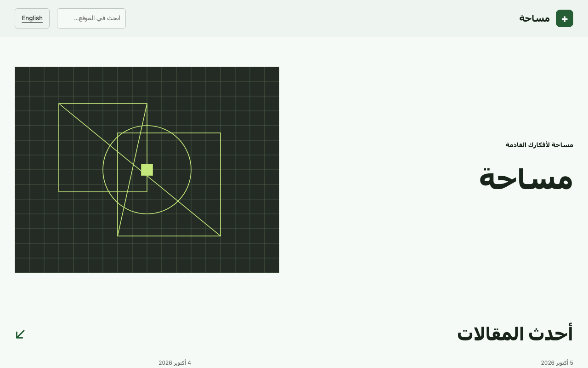
Task: Select the large مساحة hero heading
Action: [526, 178]
